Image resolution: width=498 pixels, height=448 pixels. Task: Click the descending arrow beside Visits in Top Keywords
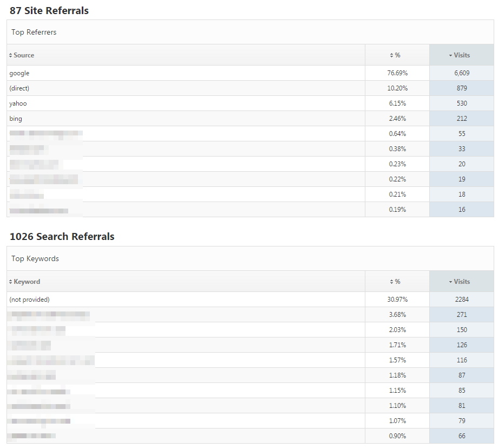tap(450, 282)
